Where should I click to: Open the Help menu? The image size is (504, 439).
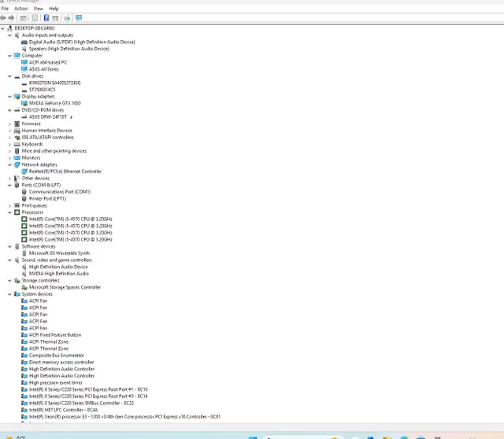[x=54, y=9]
